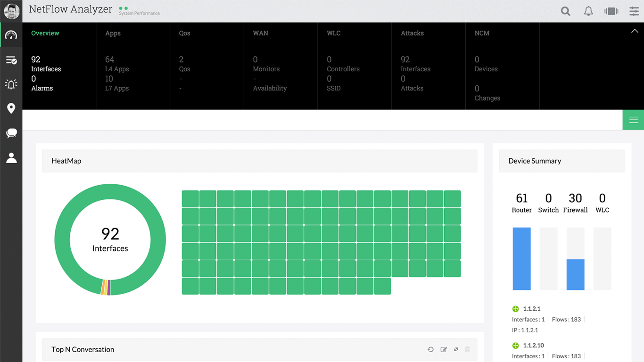This screenshot has height=362, width=644.
Task: Delete the Top N Conversation widget
Action: tap(468, 349)
